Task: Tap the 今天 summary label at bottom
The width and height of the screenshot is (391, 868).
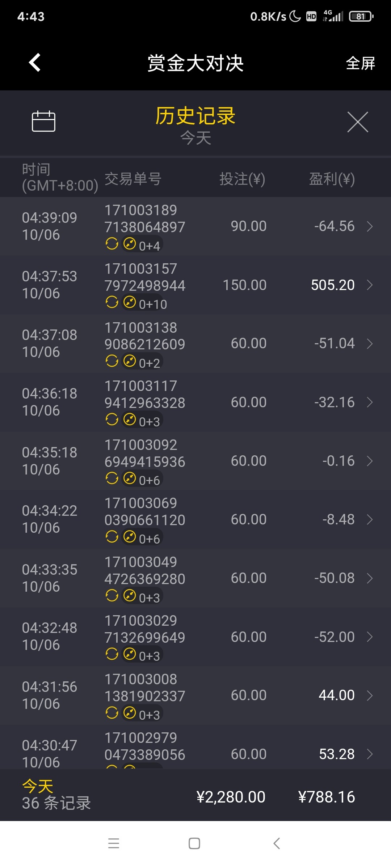Action: (x=38, y=786)
